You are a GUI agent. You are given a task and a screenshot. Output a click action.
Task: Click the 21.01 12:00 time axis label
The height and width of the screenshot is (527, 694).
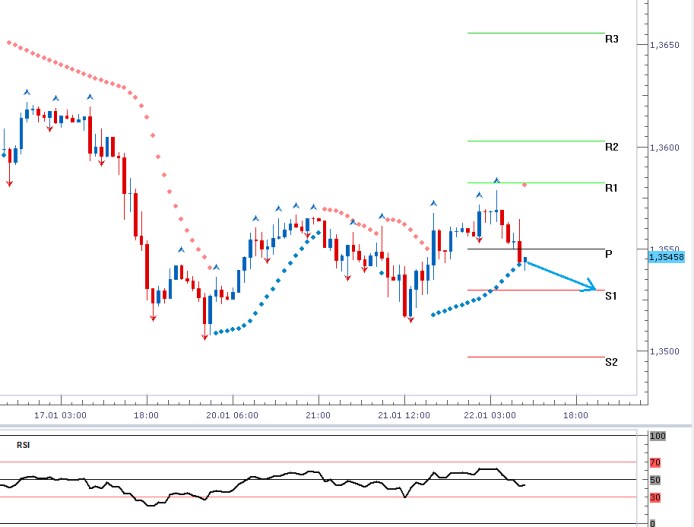pos(404,415)
